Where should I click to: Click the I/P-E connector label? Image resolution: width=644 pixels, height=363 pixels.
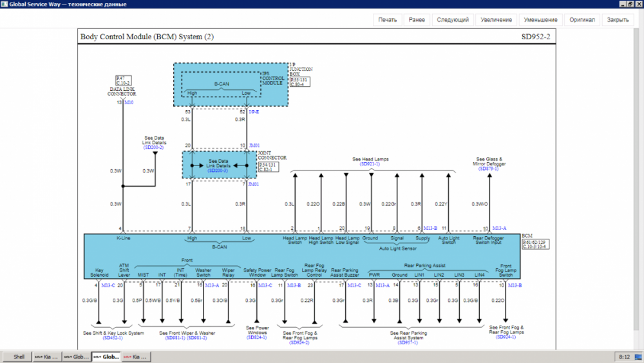tap(254, 111)
